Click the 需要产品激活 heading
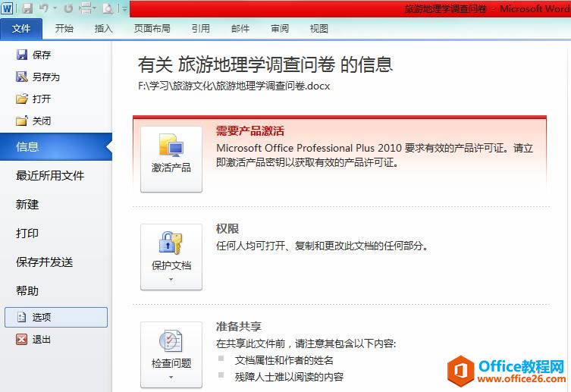 coord(250,131)
